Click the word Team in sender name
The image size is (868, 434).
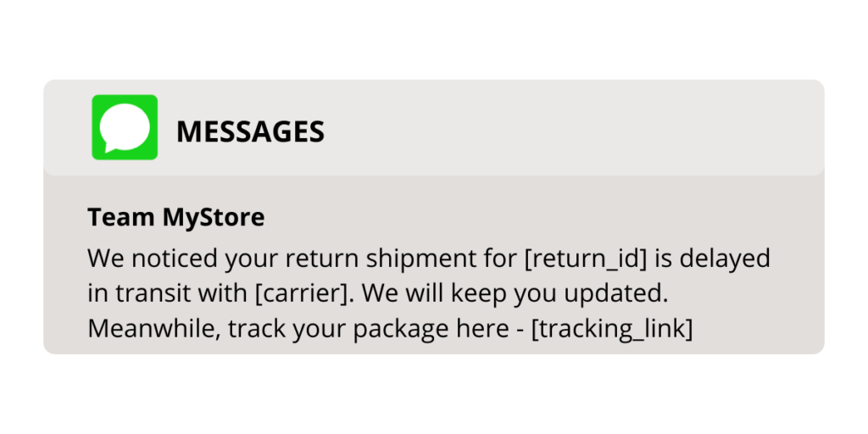click(121, 218)
